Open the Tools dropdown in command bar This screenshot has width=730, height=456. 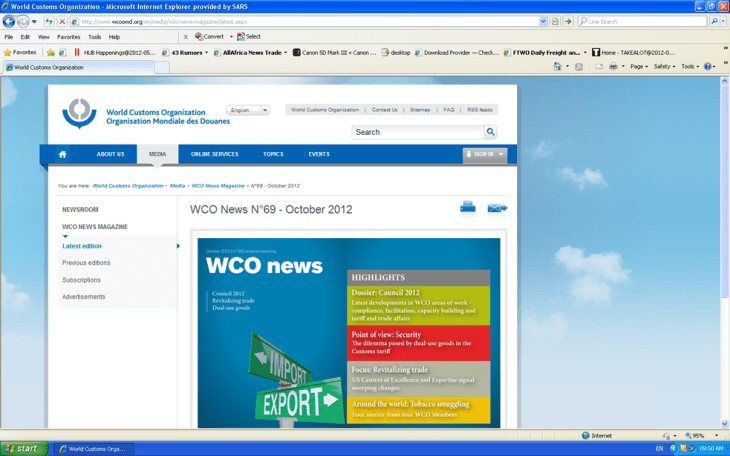pyautogui.click(x=690, y=67)
